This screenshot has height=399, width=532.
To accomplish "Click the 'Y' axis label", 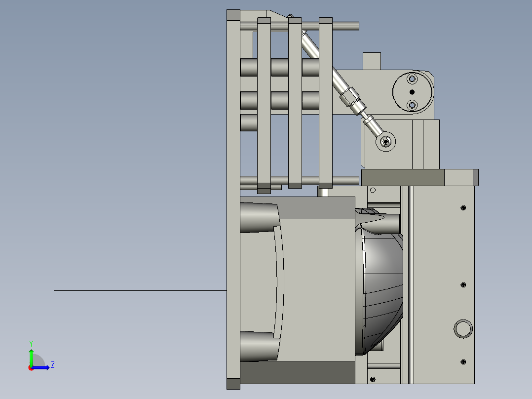I will (x=31, y=343).
